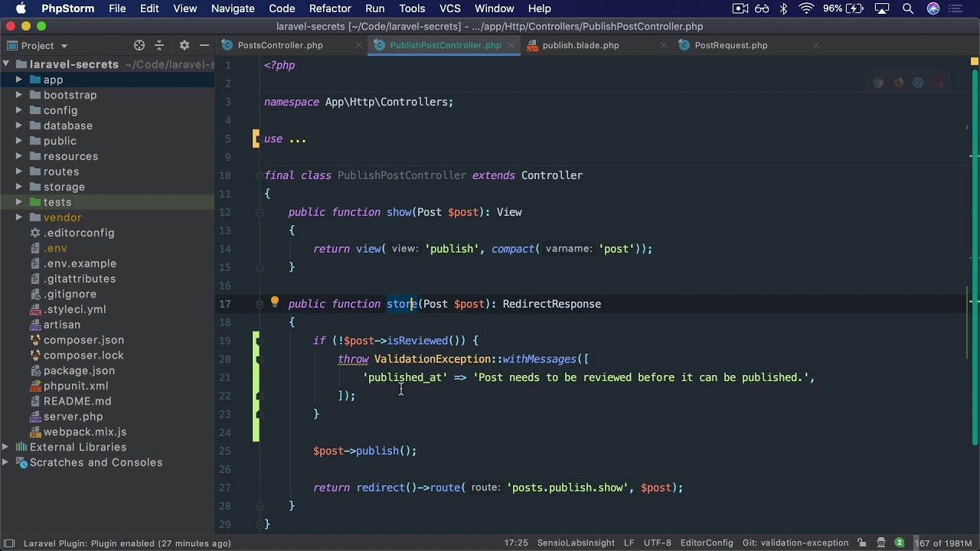Click Git: validation-exception branch widget
This screenshot has width=980, height=551.
(x=795, y=543)
